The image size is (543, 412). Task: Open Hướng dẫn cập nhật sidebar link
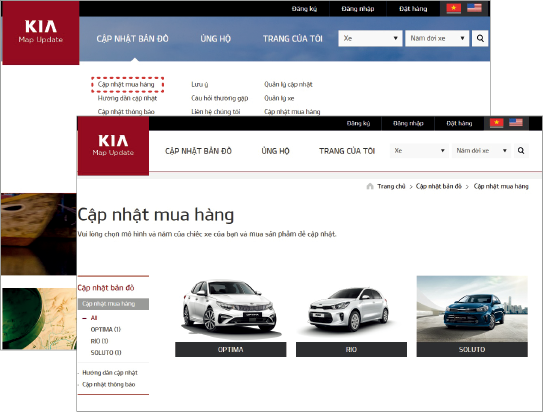110,373
